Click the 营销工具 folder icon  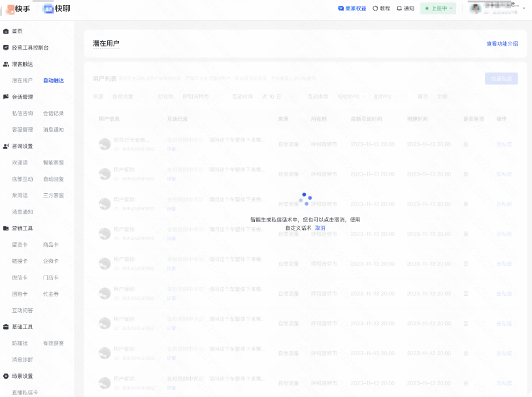[6, 229]
